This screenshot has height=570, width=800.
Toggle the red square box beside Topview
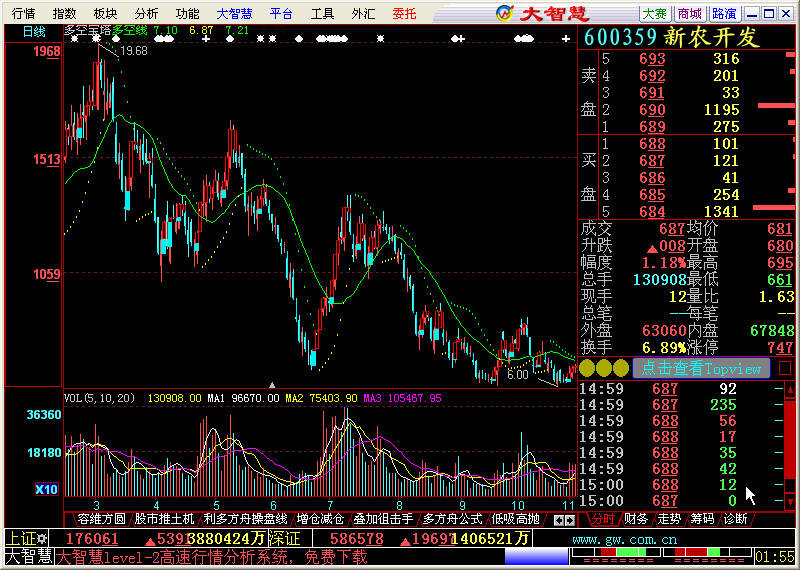point(785,368)
